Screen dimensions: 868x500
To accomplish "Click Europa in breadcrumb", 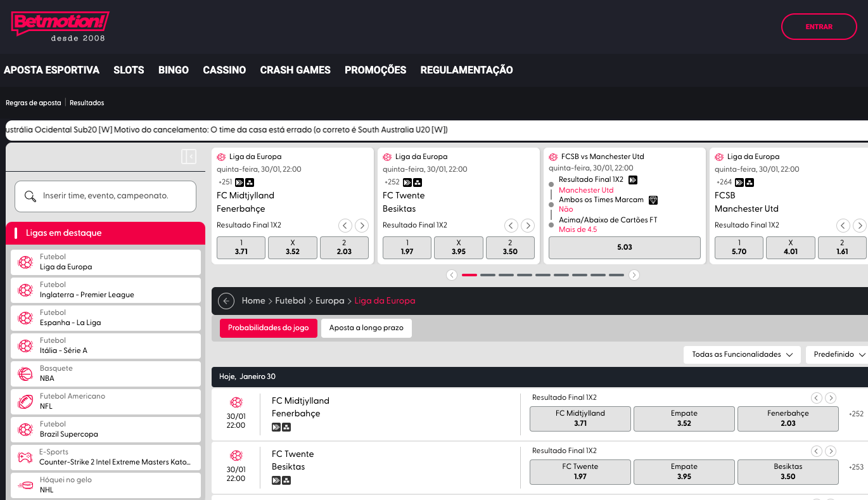I will click(x=330, y=301).
